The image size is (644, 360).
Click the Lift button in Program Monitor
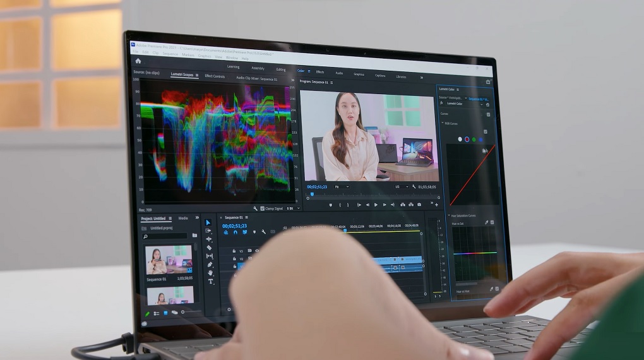click(x=403, y=205)
